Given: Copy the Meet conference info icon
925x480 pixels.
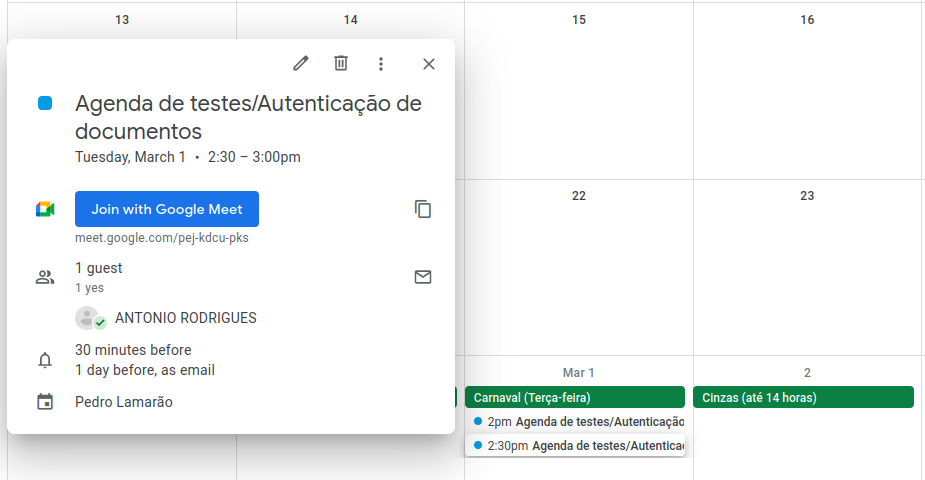Looking at the screenshot, I should click(423, 209).
